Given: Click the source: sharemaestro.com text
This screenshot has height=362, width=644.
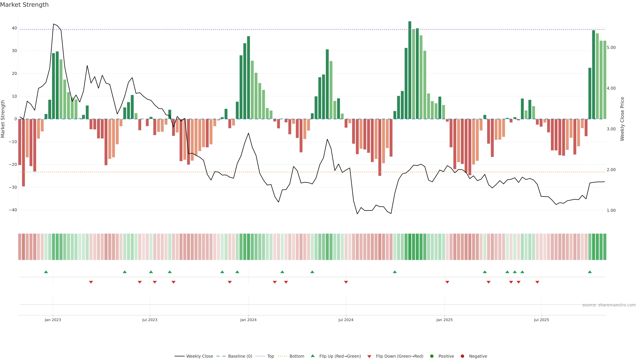Looking at the screenshot, I should click(x=609, y=305).
